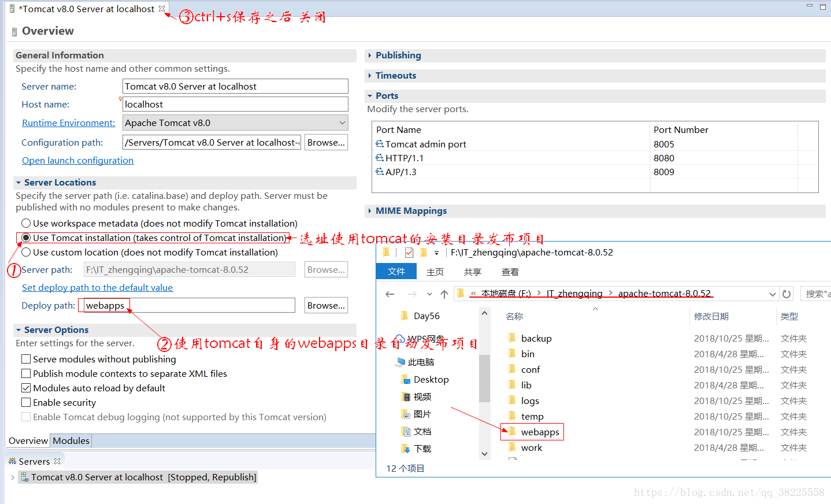Open the 主页 ribbon tab

pos(435,272)
